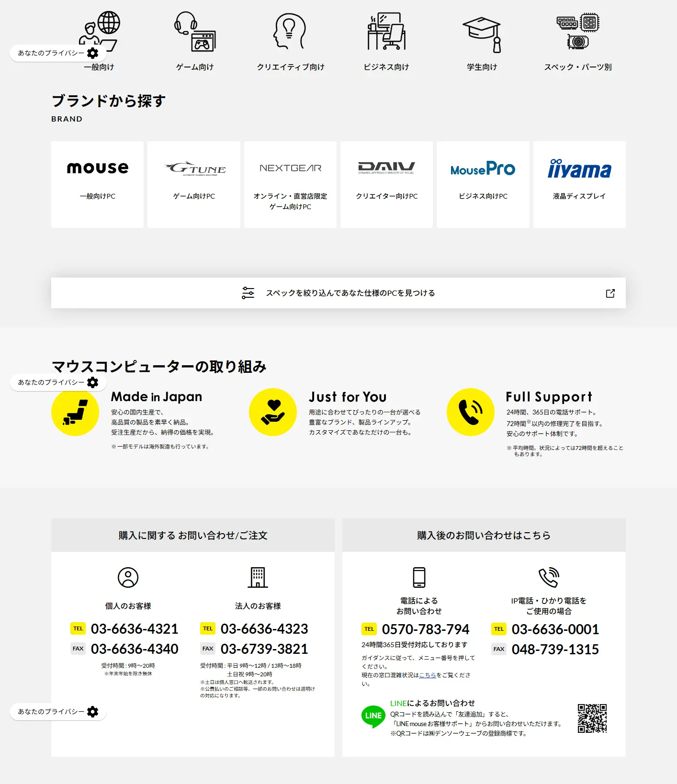Click individual FAX number 03-6636-4340

click(135, 649)
